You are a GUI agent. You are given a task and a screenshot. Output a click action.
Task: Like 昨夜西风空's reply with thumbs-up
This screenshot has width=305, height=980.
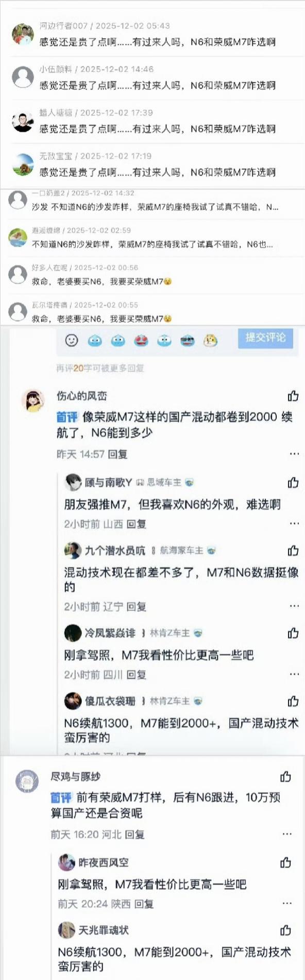pos(285,862)
